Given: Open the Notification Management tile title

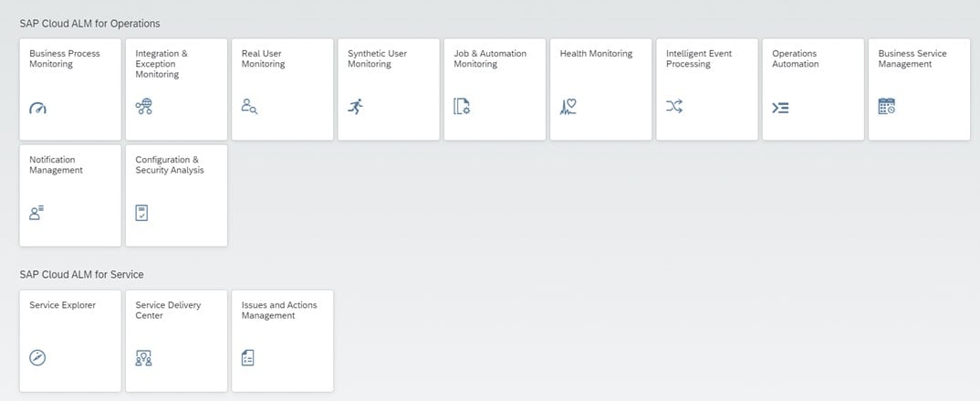Looking at the screenshot, I should click(x=56, y=164).
